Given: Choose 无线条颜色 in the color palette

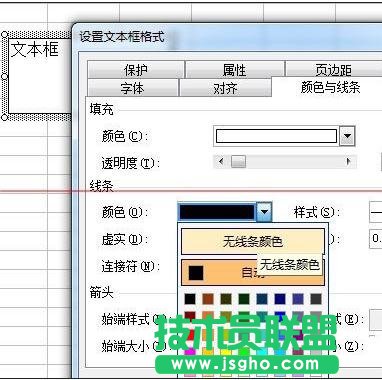Looking at the screenshot, I should [252, 241].
